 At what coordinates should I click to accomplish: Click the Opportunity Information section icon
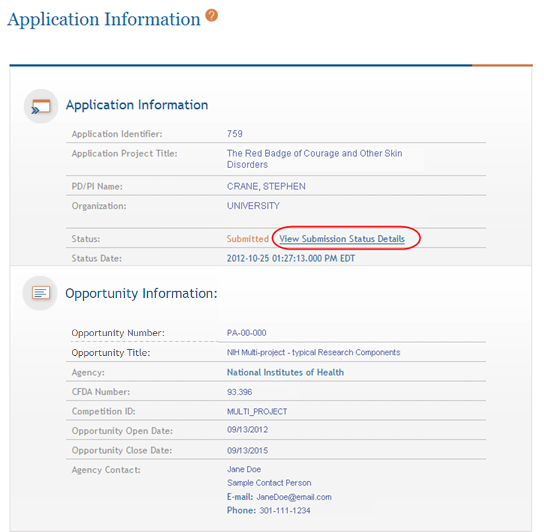click(41, 293)
